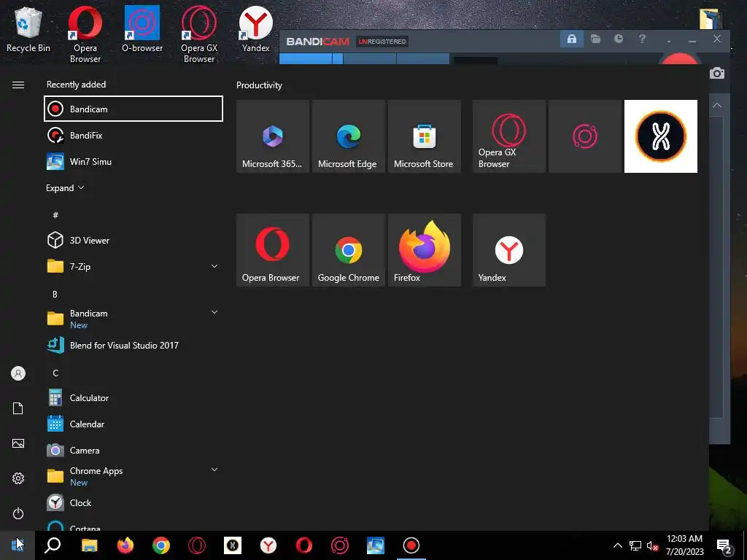
Task: Open the X-logo browser from the taskbar
Action: coord(233,545)
